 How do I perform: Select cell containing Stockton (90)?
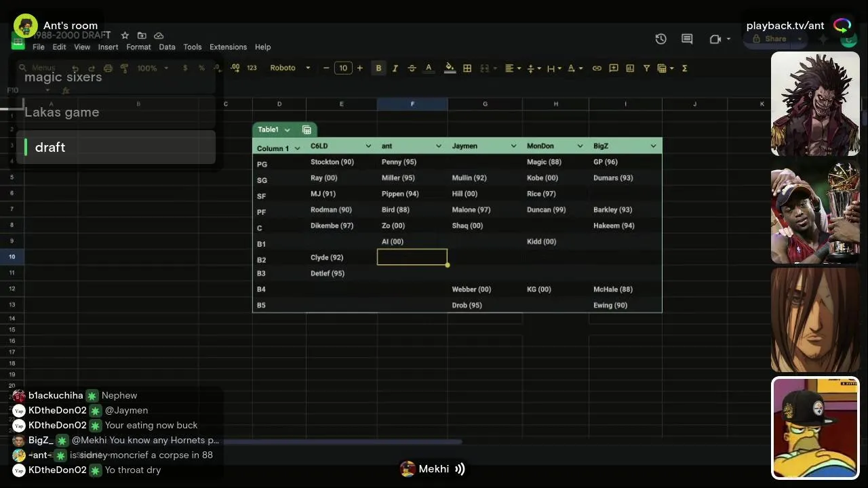coord(341,162)
